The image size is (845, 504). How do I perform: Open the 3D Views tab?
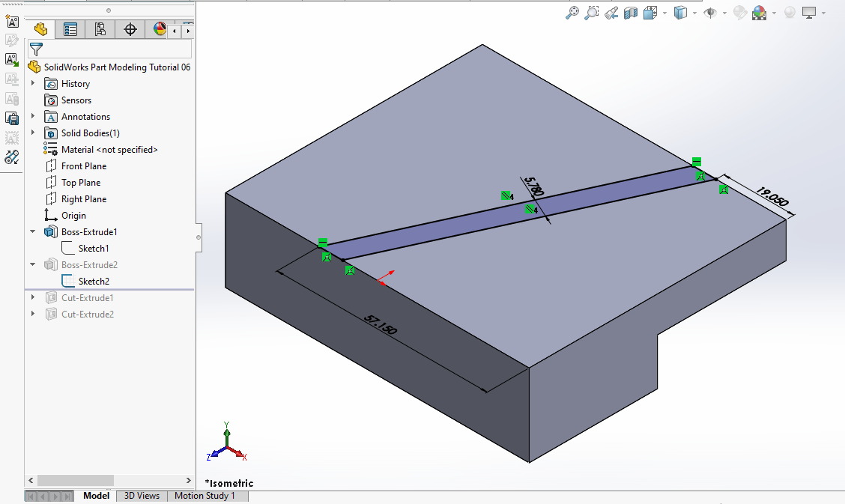click(142, 496)
